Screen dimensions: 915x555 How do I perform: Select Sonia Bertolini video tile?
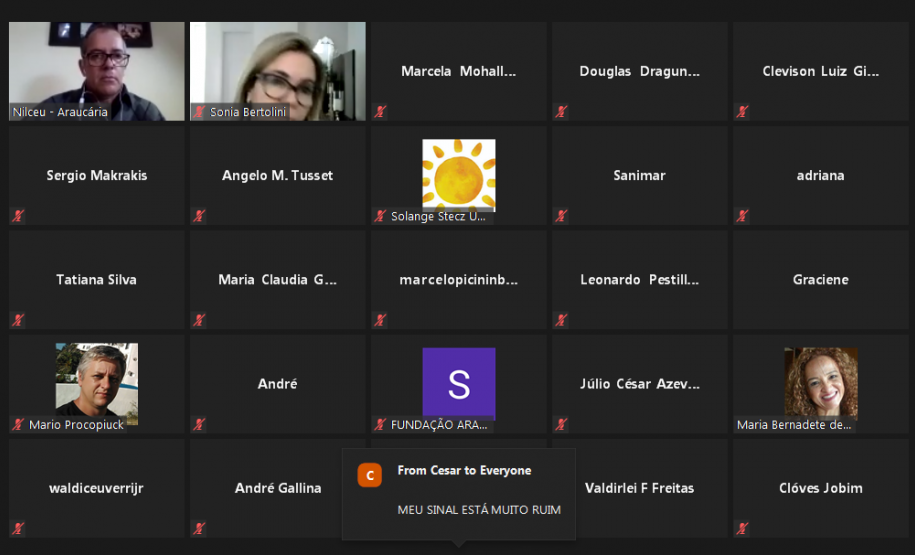point(278,71)
